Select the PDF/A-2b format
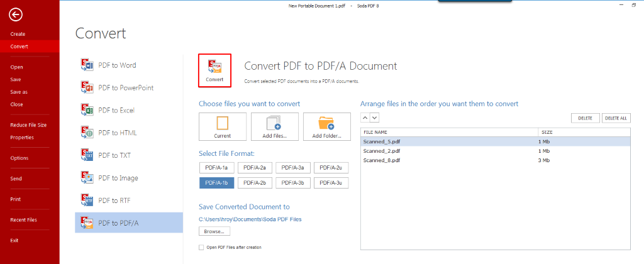Image resolution: width=644 pixels, height=264 pixels. pos(255,183)
